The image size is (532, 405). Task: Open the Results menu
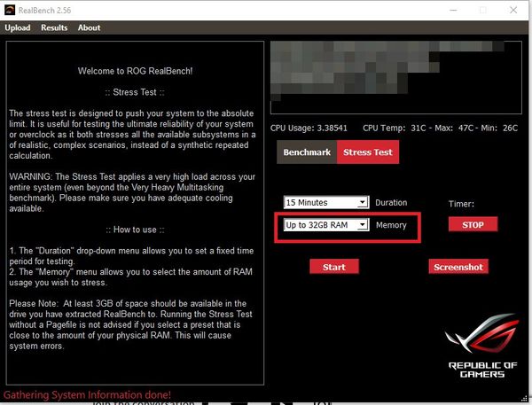coord(54,27)
